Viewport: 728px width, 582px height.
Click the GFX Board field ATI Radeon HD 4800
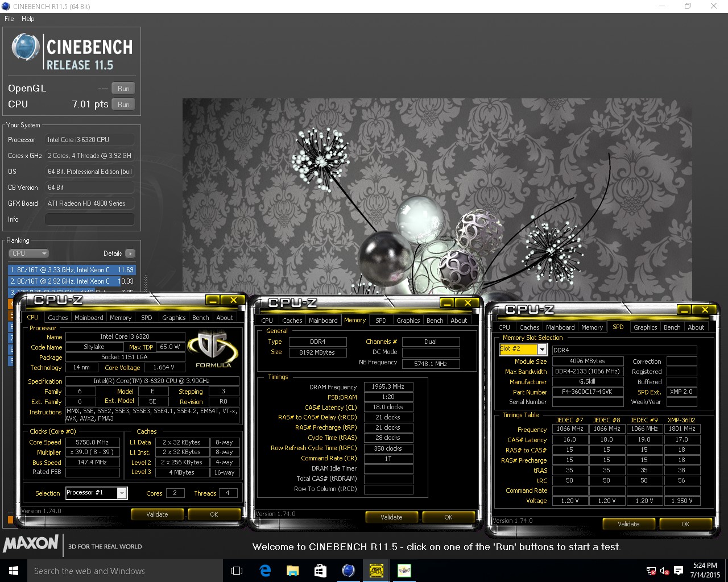[90, 203]
